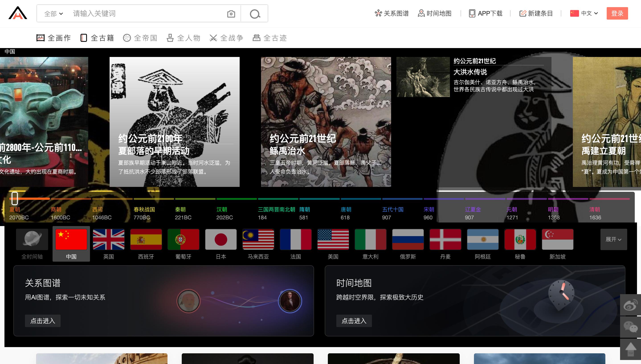Click the 登录 login button
The height and width of the screenshot is (364, 641).
pyautogui.click(x=617, y=13)
